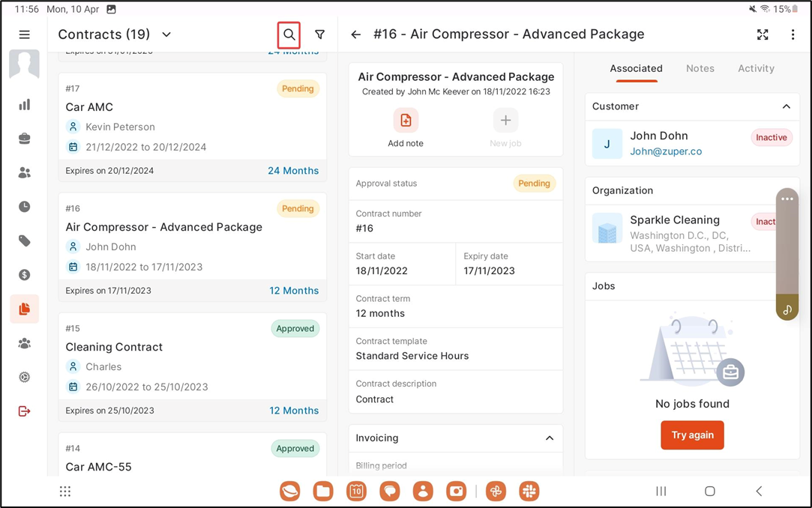Open the hamburger menu
Image resolution: width=812 pixels, height=508 pixels.
25,34
